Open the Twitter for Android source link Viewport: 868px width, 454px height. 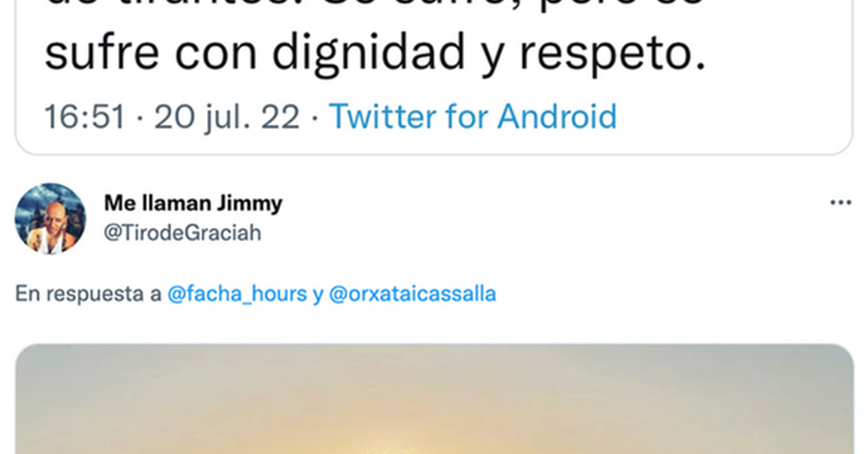473,117
